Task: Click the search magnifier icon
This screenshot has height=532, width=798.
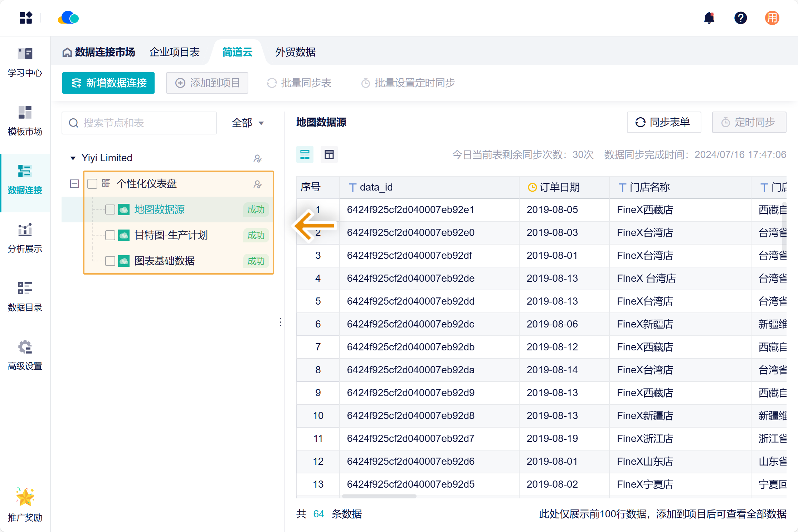Action: point(74,123)
